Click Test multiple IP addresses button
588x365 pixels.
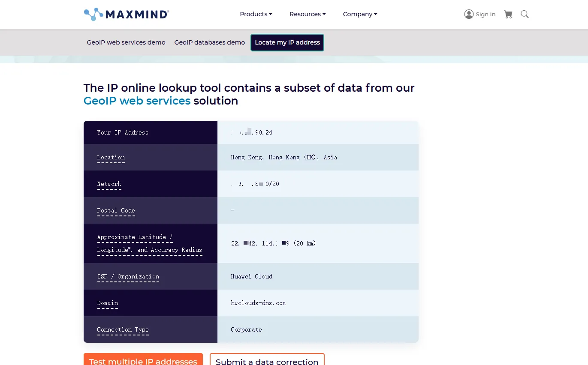coord(143,361)
